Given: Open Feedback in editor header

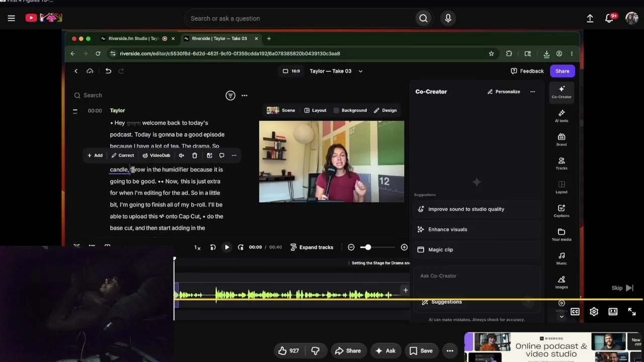Looking at the screenshot, I should pos(527,71).
